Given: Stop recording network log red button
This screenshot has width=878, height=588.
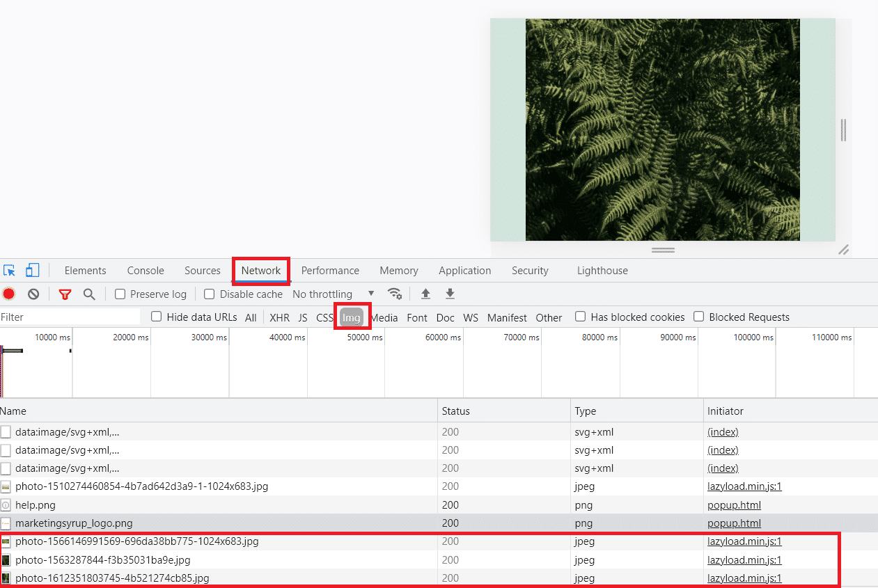Looking at the screenshot, I should coord(9,294).
